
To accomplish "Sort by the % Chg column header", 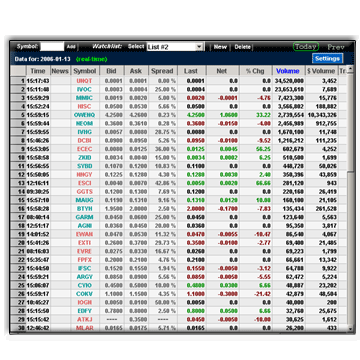I will pos(256,71).
